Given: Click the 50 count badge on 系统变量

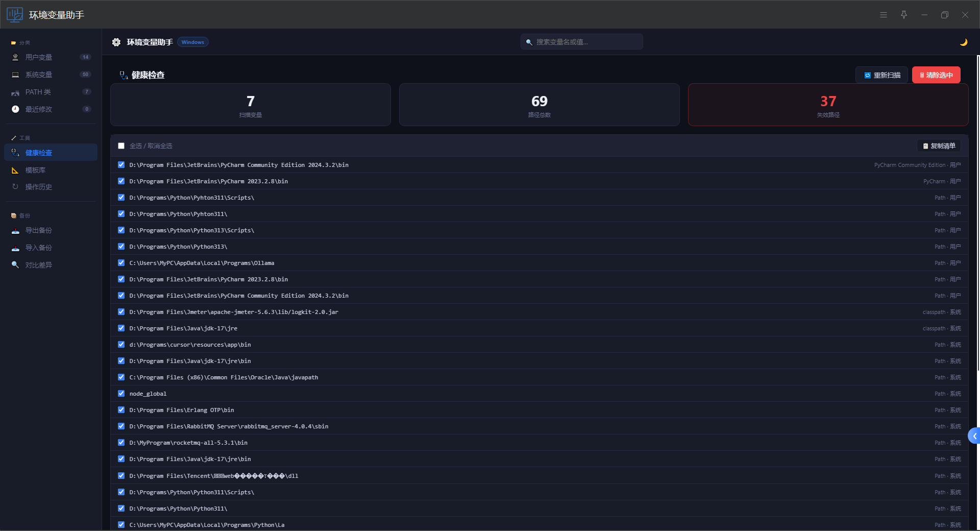Looking at the screenshot, I should [86, 75].
